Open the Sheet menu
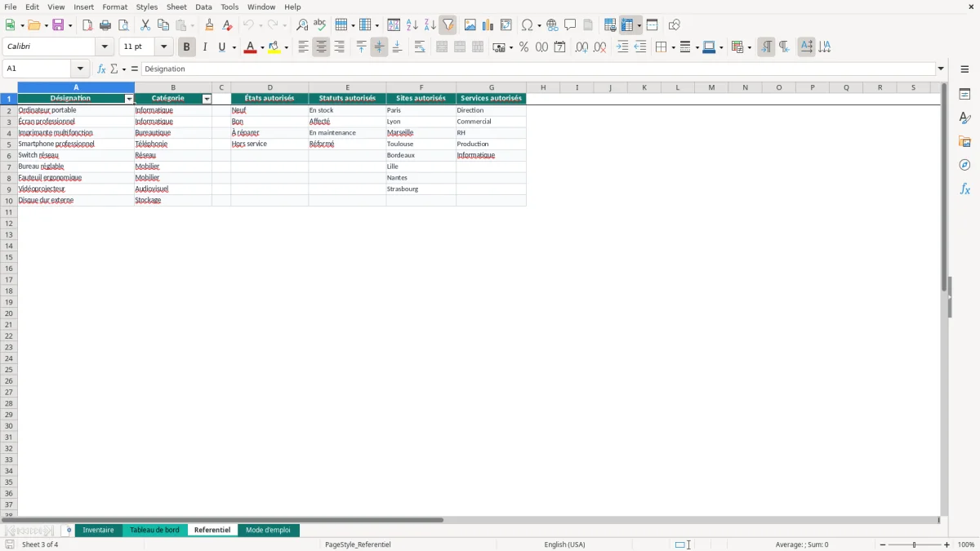The height and width of the screenshot is (551, 980). tap(176, 7)
